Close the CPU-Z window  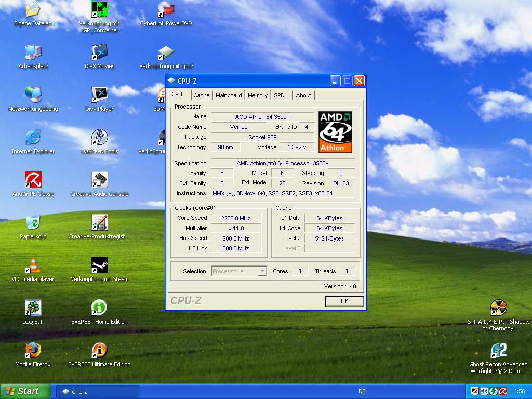[359, 81]
